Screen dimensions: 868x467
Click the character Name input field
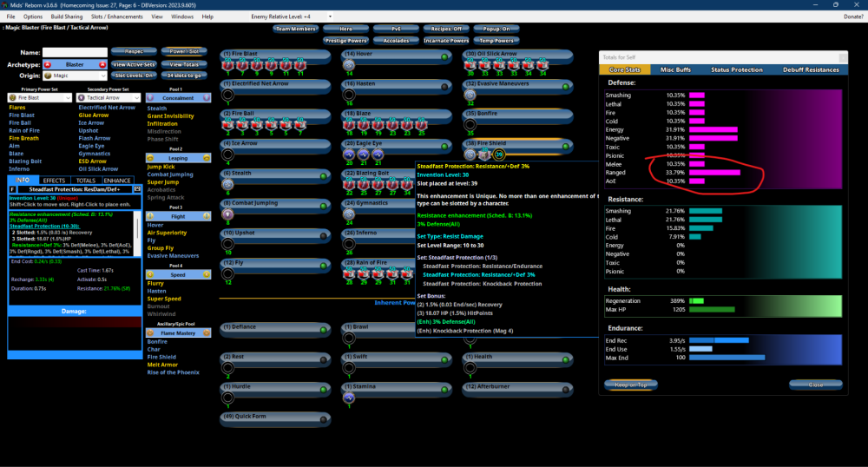click(x=75, y=52)
